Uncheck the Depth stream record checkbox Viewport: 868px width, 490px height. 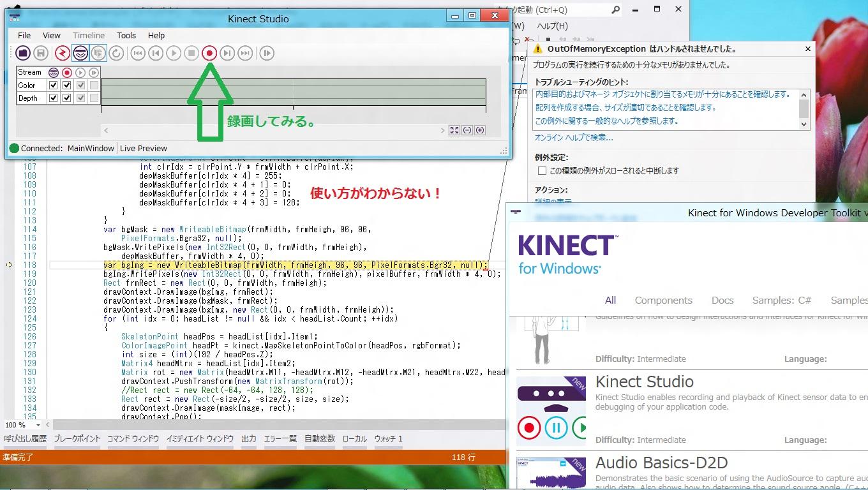tap(66, 98)
